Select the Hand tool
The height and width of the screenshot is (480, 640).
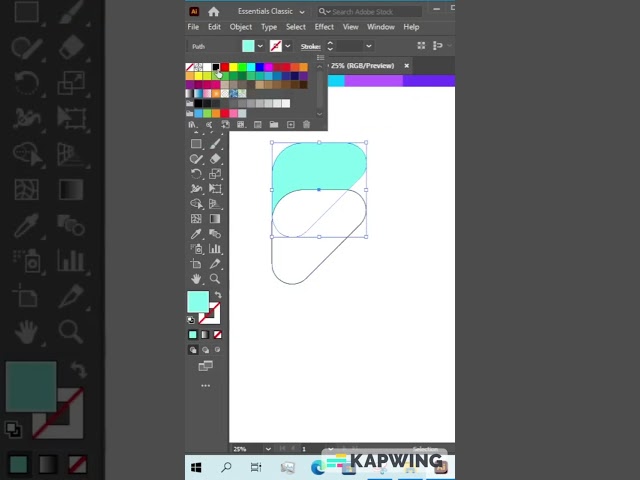196,279
